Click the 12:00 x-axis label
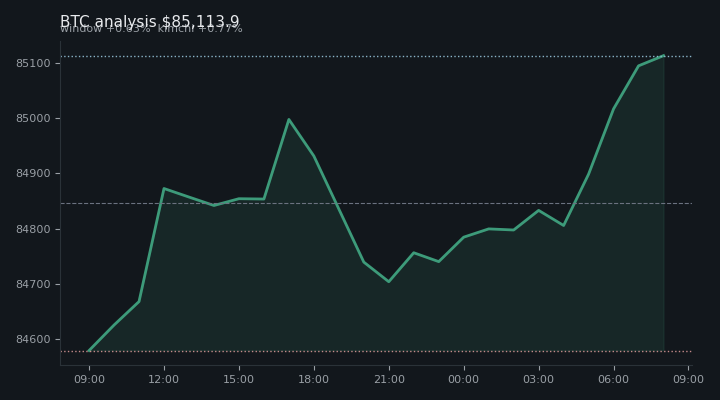The height and width of the screenshot is (400, 720). [x=163, y=379]
